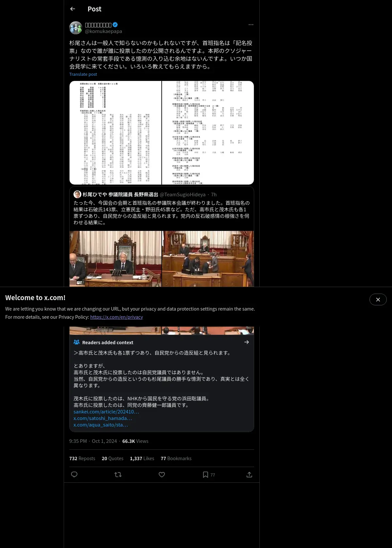Open the x.com/aqua_saito status link
This screenshot has width=392, height=548.
coord(101,425)
